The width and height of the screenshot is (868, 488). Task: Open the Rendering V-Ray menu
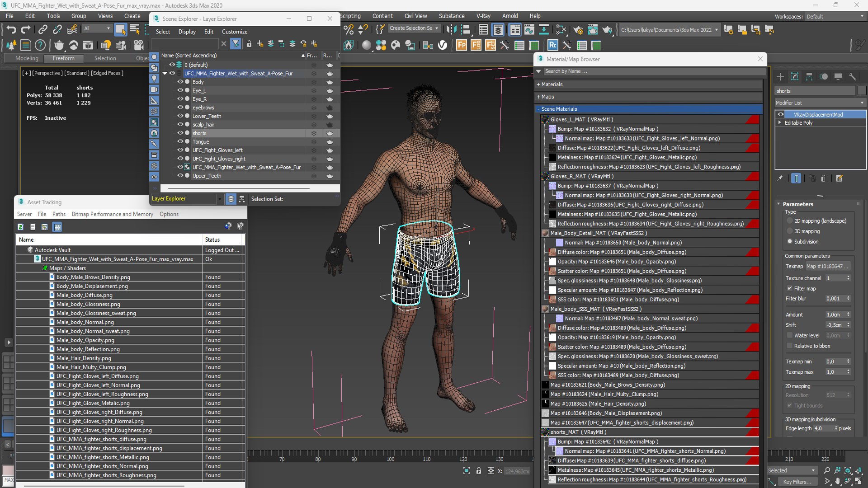coord(483,16)
